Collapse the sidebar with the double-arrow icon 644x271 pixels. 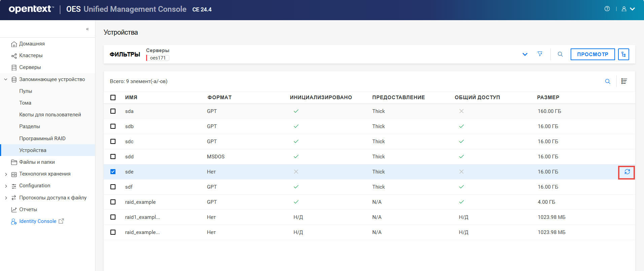[88, 29]
